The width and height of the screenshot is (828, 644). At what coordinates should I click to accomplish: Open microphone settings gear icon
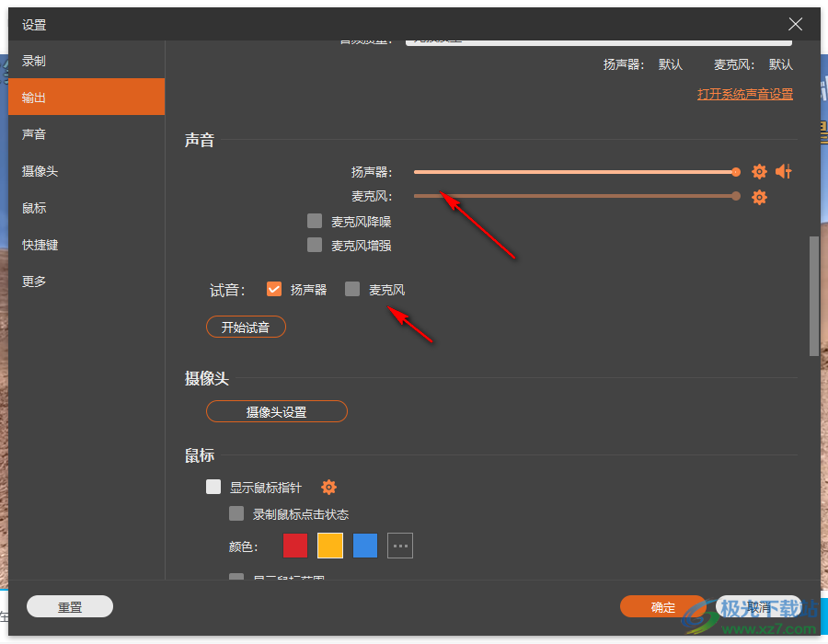pos(759,198)
